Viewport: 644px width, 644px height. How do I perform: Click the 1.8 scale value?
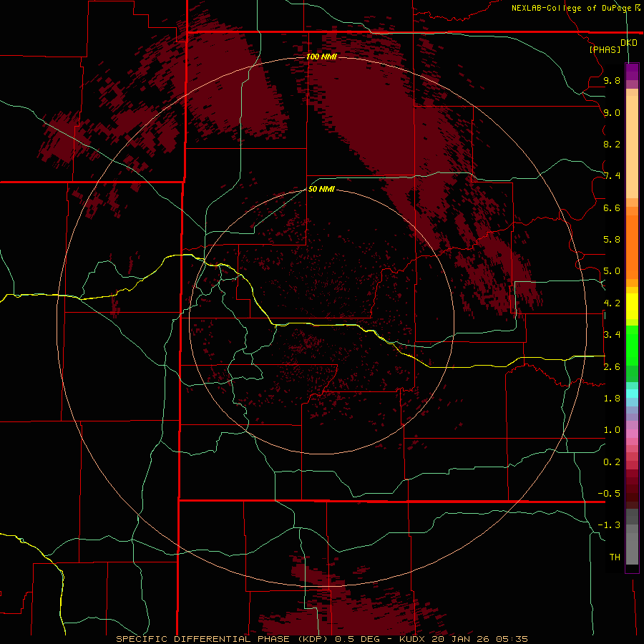pyautogui.click(x=612, y=399)
